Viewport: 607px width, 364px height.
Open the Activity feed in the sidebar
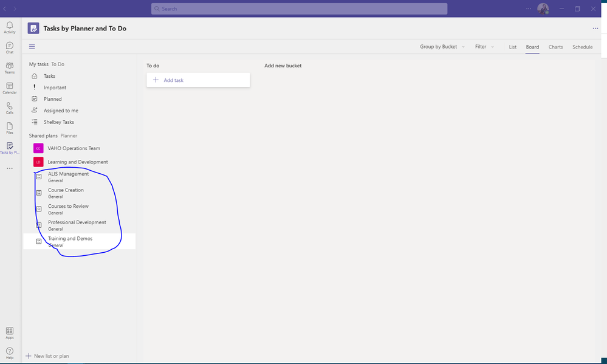(x=10, y=27)
